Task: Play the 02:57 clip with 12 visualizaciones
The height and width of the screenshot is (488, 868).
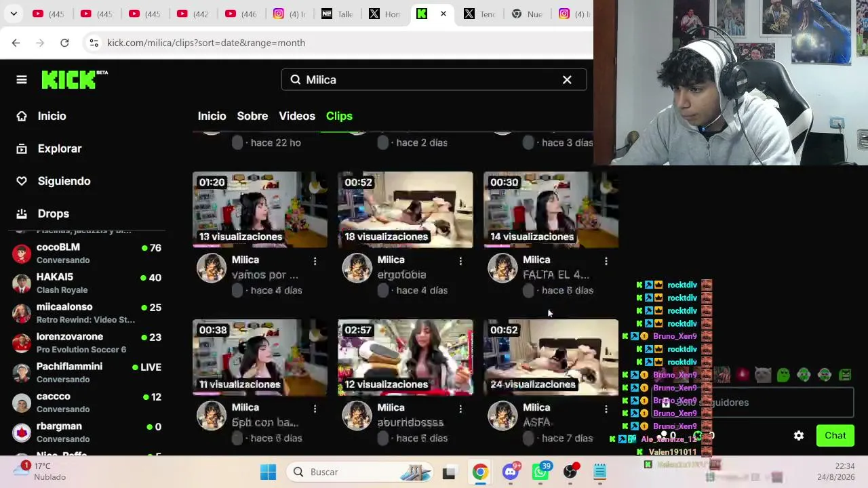Action: pyautogui.click(x=406, y=357)
